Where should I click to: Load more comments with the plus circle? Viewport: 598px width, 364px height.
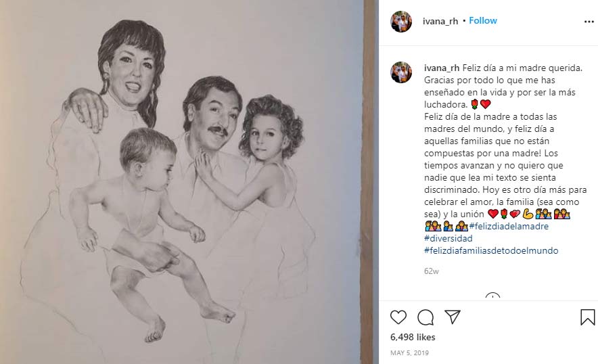click(x=492, y=297)
